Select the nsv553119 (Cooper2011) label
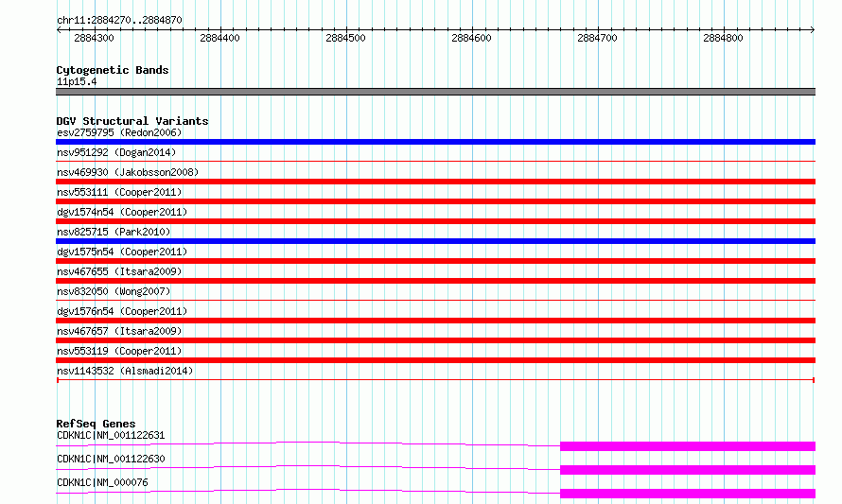Image resolution: width=842 pixels, height=504 pixels. [x=119, y=351]
